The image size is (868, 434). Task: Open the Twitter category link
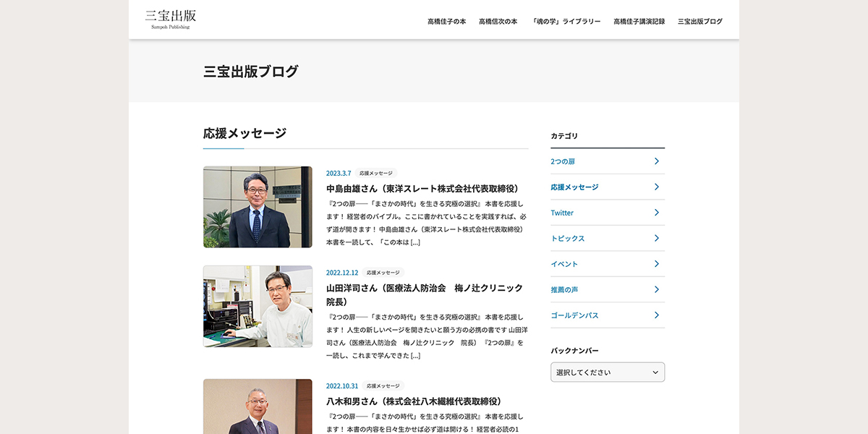coord(562,213)
